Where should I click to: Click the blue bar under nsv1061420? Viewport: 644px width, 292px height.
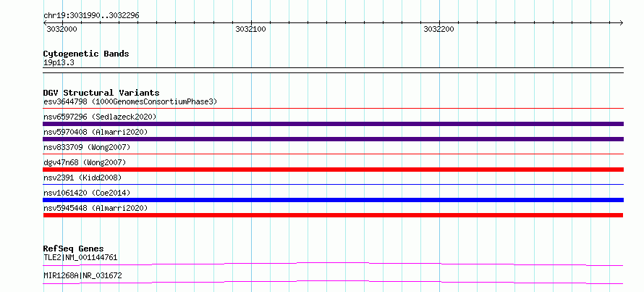click(333, 200)
